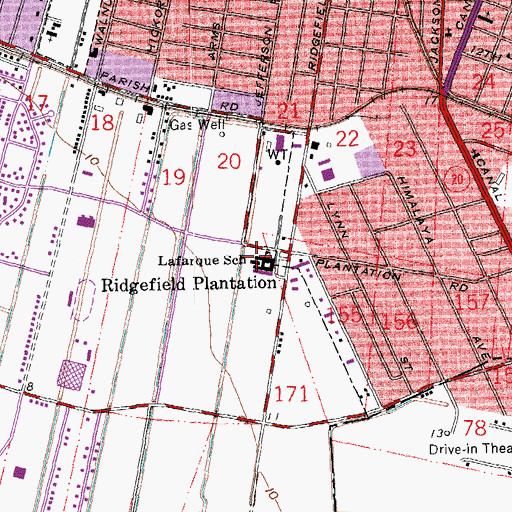
Task: Click the "Ridgefield Plantation" label
Action: pyautogui.click(x=189, y=285)
